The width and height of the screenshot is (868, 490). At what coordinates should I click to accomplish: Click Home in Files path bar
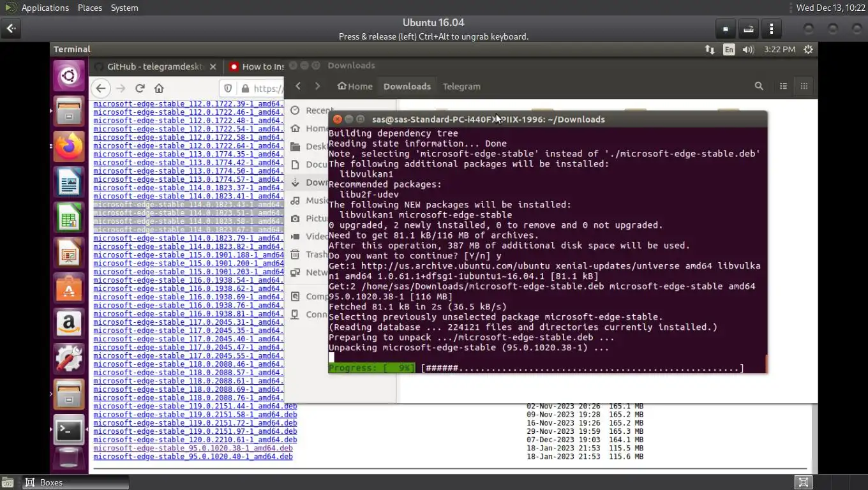click(x=355, y=86)
